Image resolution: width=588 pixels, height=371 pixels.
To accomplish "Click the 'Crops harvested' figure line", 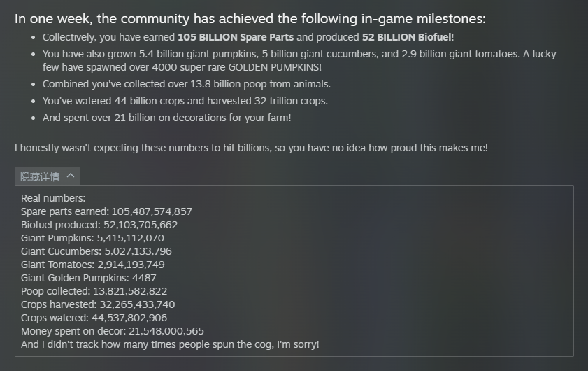I will pos(98,304).
